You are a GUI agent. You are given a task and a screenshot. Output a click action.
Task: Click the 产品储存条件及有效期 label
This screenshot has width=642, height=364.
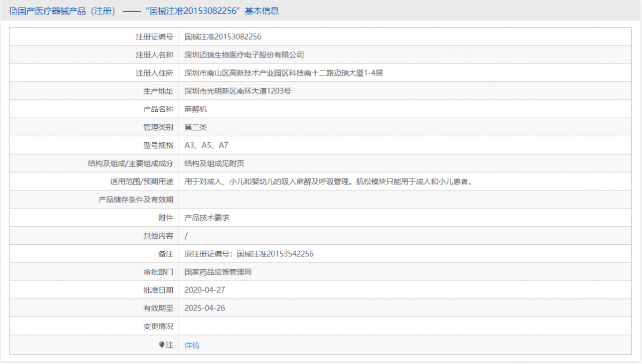pos(136,199)
